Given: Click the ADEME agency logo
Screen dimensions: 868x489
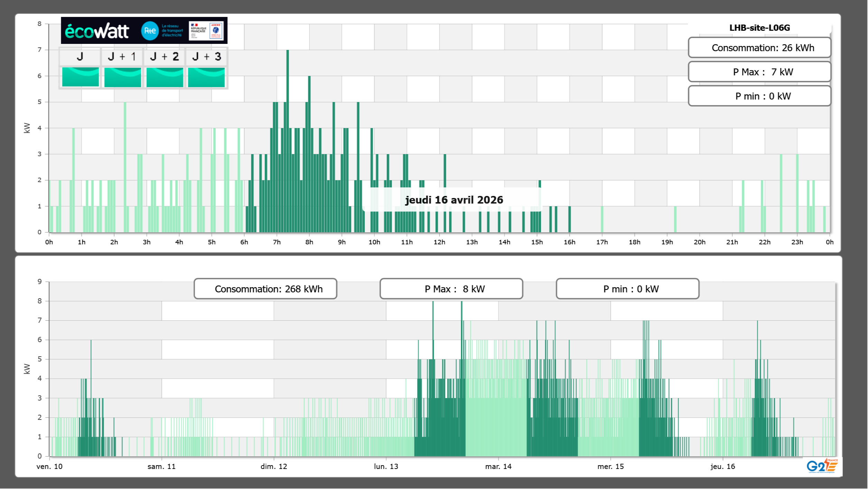Looking at the screenshot, I should (216, 31).
